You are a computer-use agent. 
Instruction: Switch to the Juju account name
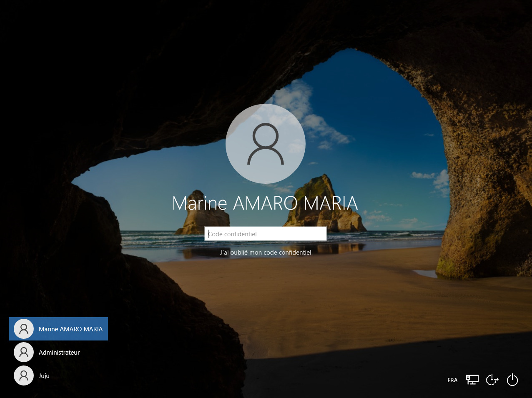[44, 376]
